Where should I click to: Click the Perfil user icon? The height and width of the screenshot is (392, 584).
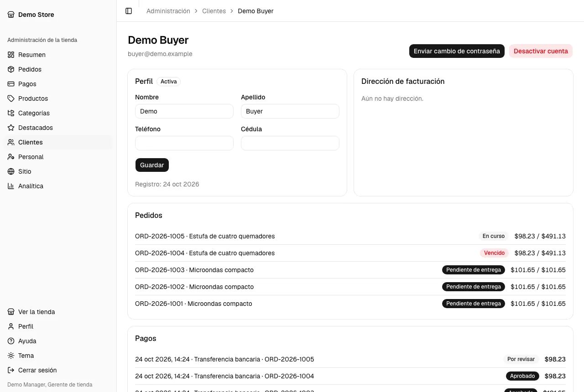point(11,326)
